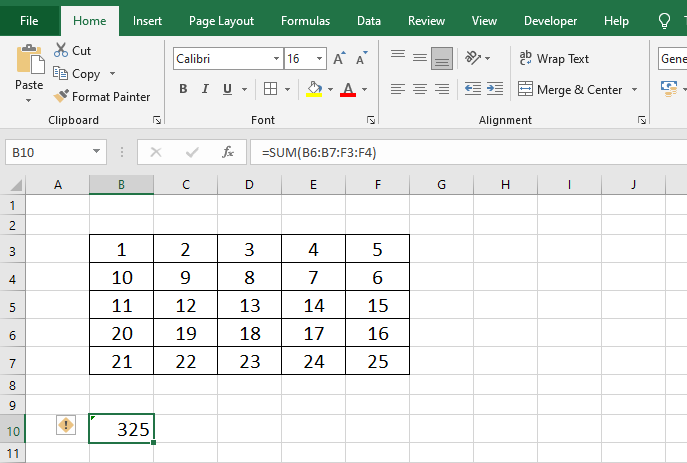Open the Calibri font name dropdown
Viewport: 687px width, 463px height.
[x=276, y=59]
